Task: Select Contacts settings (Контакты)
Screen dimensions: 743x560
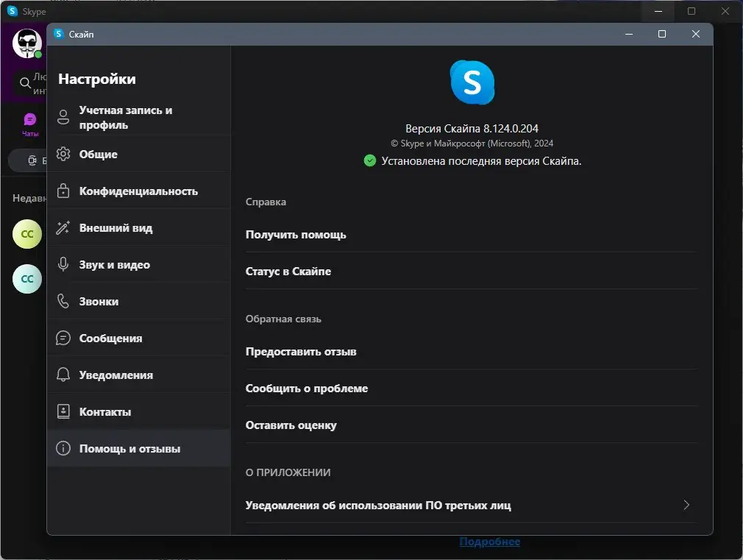Action: pos(138,411)
